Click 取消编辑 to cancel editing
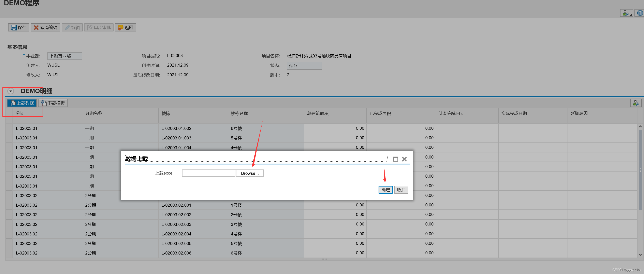 [x=45, y=28]
